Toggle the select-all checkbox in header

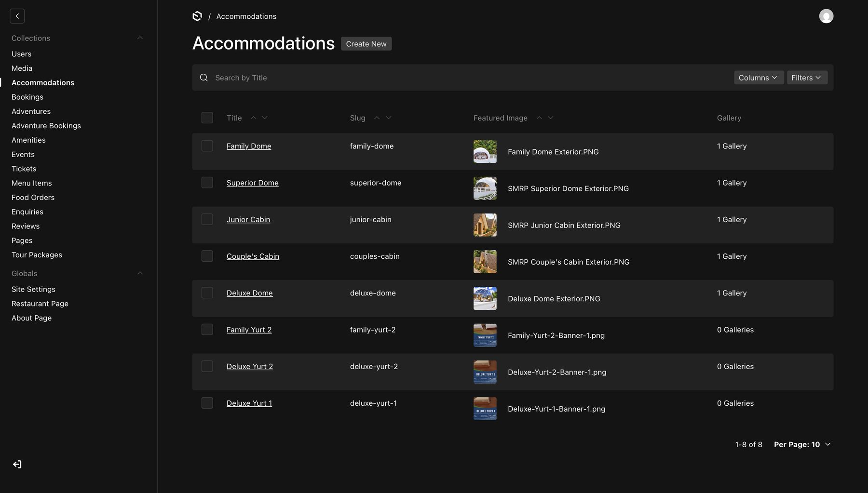point(207,118)
